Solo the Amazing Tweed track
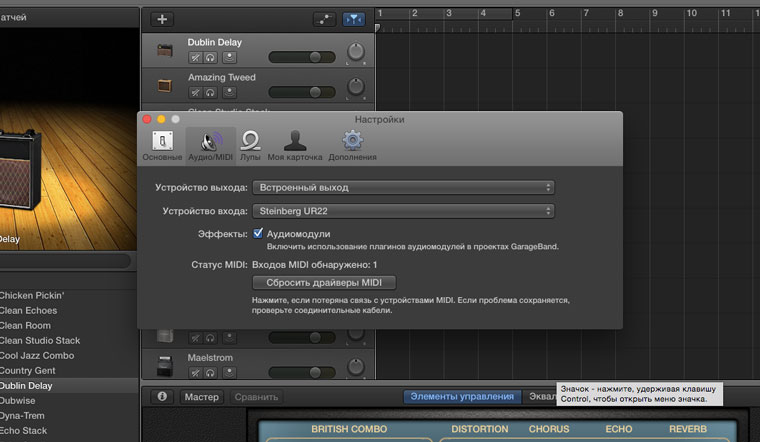The height and width of the screenshot is (442, 760). (210, 92)
